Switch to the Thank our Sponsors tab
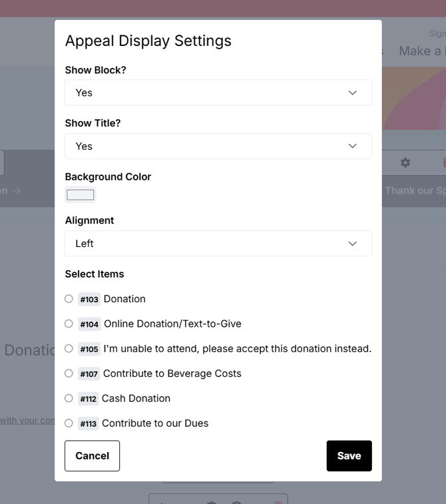446x504 pixels. [415, 190]
